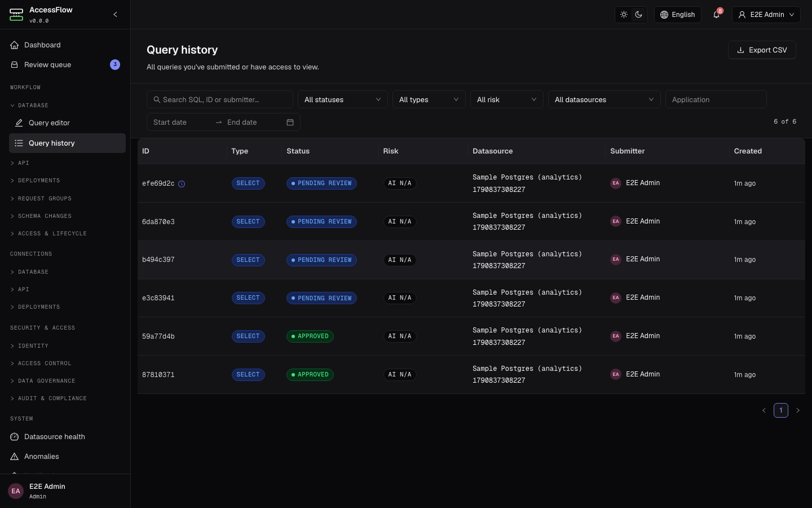Viewport: 812px width, 508px height.
Task: Expand REQUEST GROUPS section
Action: pyautogui.click(x=41, y=199)
